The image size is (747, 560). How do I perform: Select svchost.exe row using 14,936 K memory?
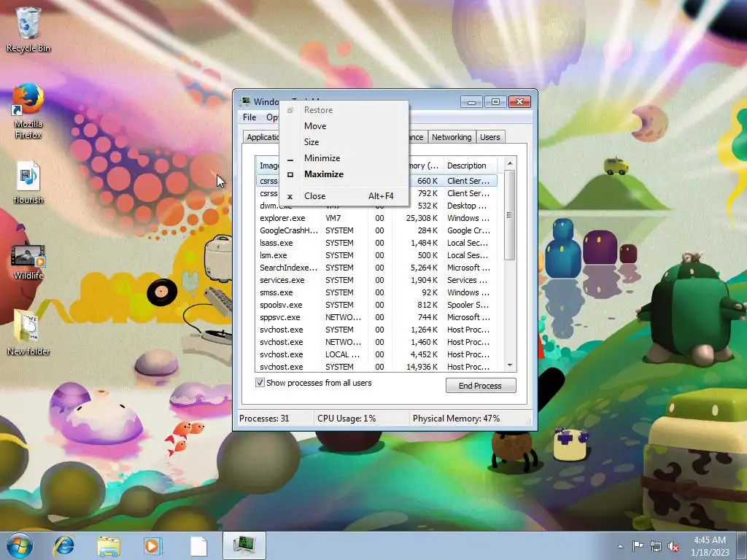[x=376, y=367]
